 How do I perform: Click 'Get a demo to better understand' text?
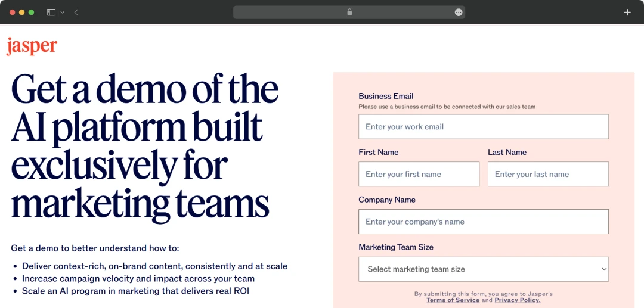coord(95,248)
